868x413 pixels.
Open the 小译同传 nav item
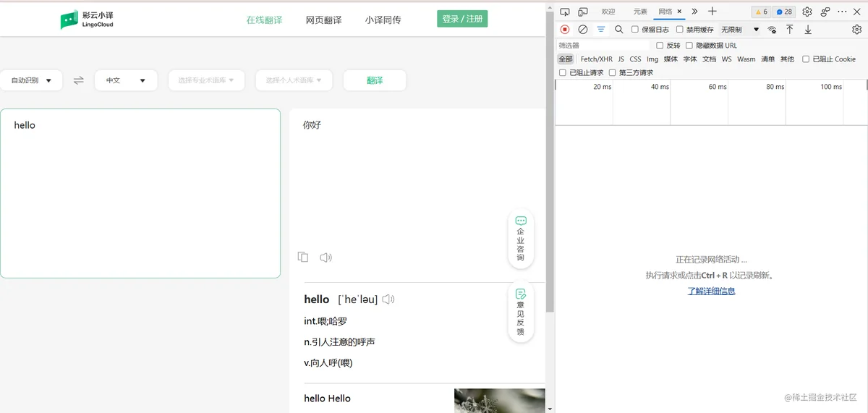(383, 20)
